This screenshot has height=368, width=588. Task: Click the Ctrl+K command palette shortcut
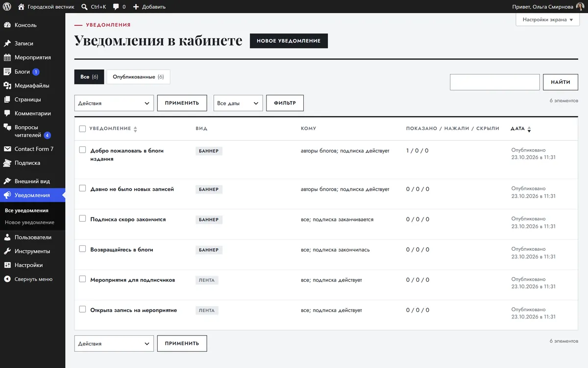coord(98,7)
